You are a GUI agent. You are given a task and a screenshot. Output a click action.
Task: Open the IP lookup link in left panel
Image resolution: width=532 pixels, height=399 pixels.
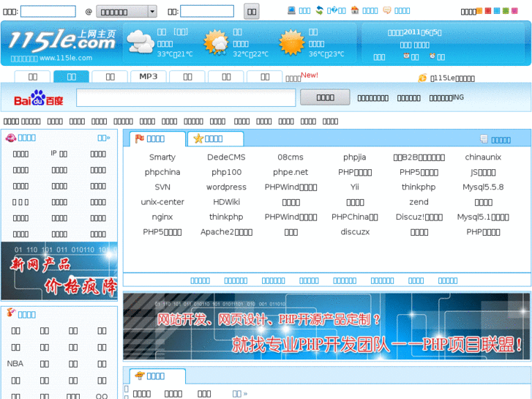59,154
